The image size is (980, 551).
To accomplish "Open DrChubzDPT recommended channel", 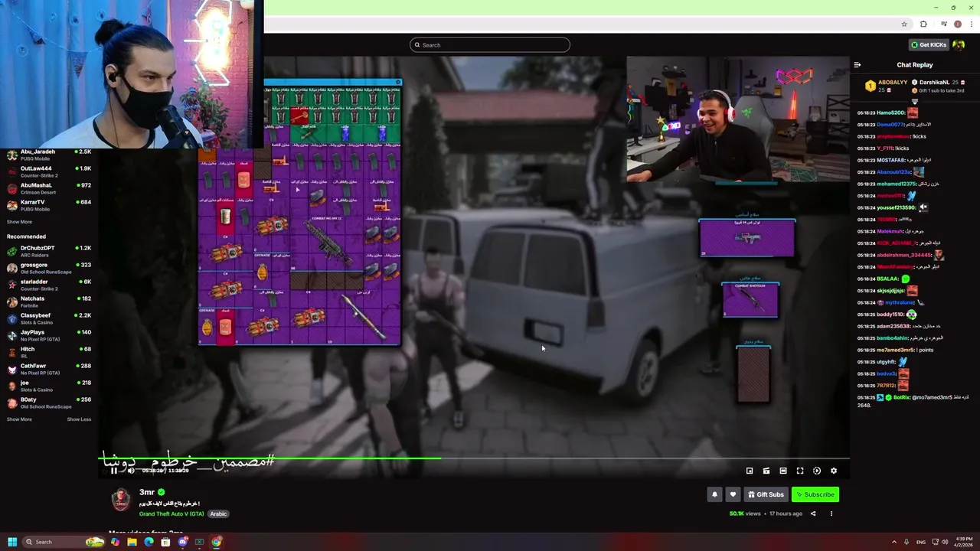I will pos(49,251).
